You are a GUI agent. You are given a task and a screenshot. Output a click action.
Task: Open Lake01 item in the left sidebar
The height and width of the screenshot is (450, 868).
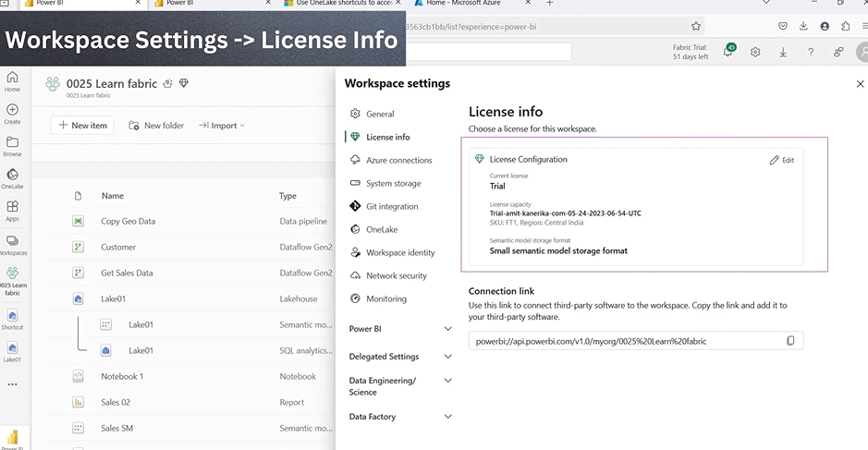(12, 351)
